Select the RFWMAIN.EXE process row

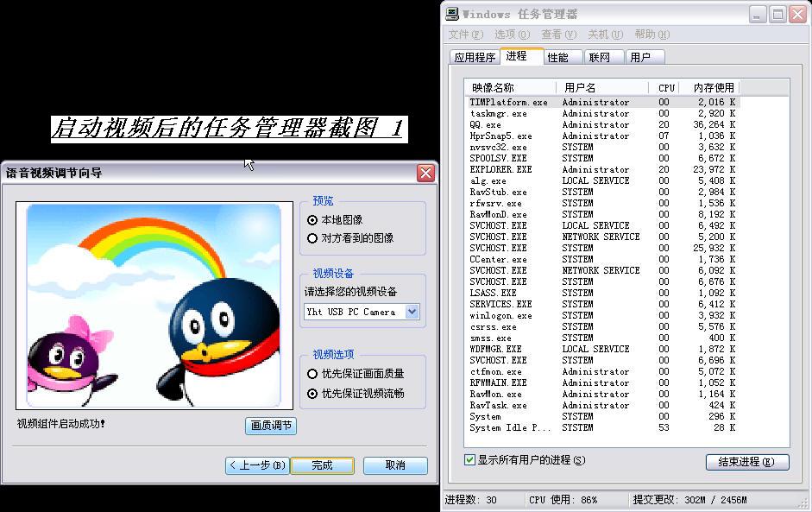tap(603, 383)
